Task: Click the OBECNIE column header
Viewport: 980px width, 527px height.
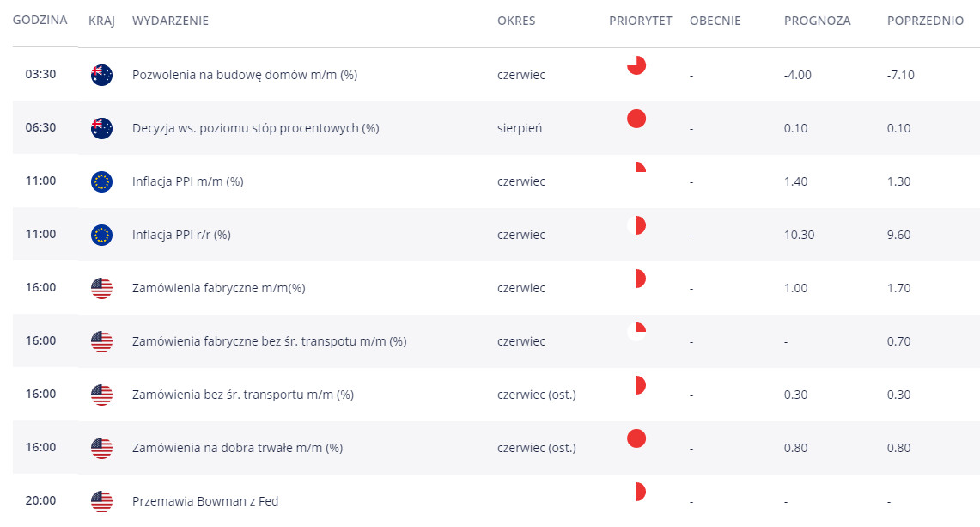Action: tap(715, 21)
